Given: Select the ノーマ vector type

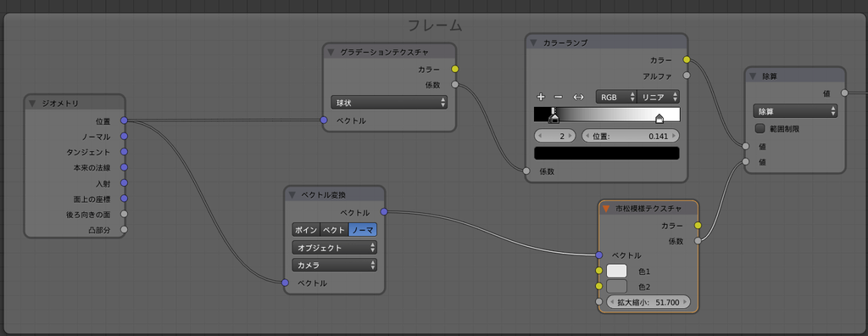Looking at the screenshot, I should [363, 230].
